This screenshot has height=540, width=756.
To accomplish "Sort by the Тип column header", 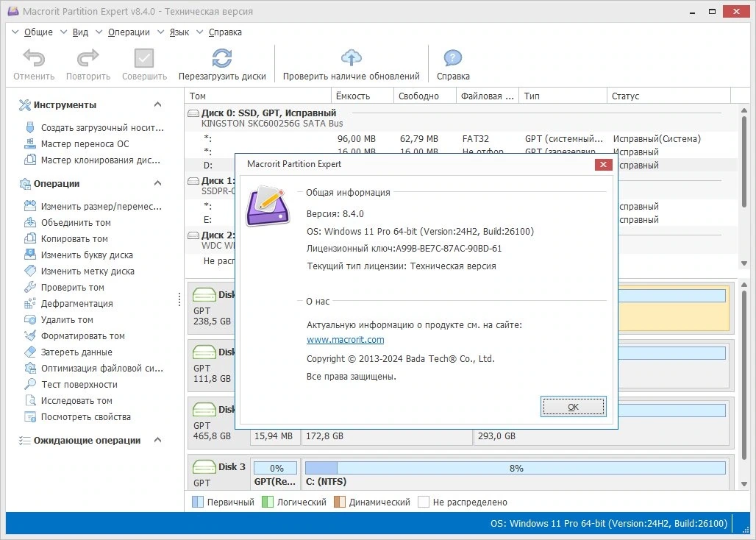I will pos(563,96).
